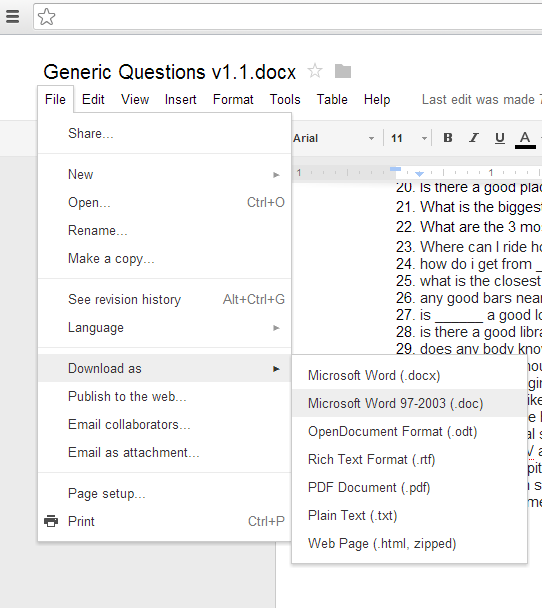This screenshot has height=608, width=542.
Task: Click list item 28 is there a good
Action: click(469, 332)
